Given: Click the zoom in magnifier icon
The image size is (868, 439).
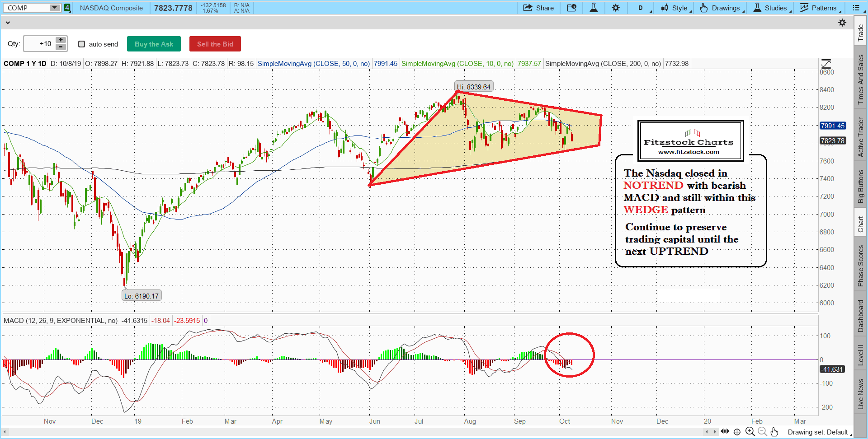Looking at the screenshot, I should [750, 432].
